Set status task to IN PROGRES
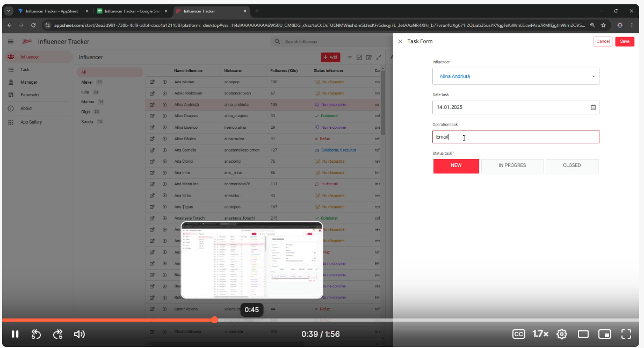 pyautogui.click(x=512, y=165)
